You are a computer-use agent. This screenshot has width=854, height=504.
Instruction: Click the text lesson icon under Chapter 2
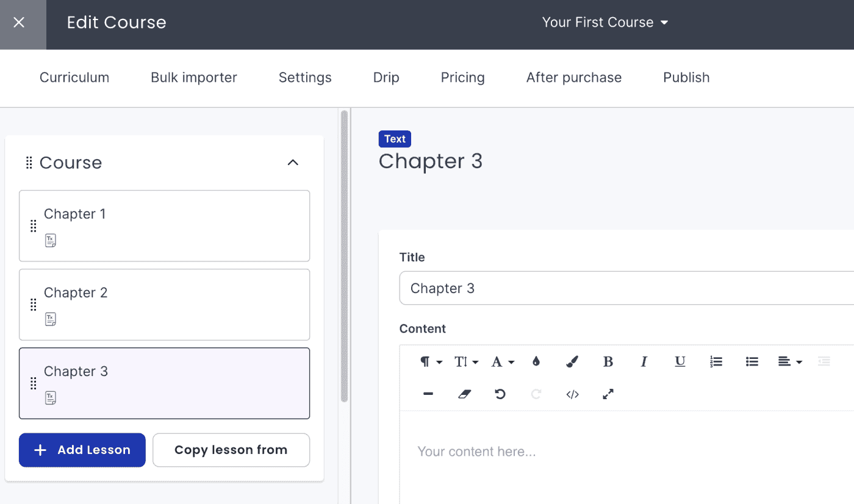tap(51, 319)
